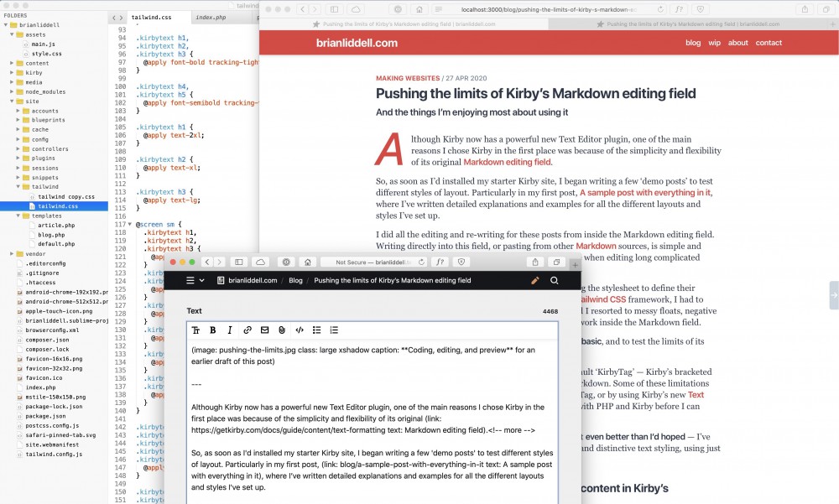Collapse the assets folder in Sublime's sidebar
The height and width of the screenshot is (504, 839).
12,34
